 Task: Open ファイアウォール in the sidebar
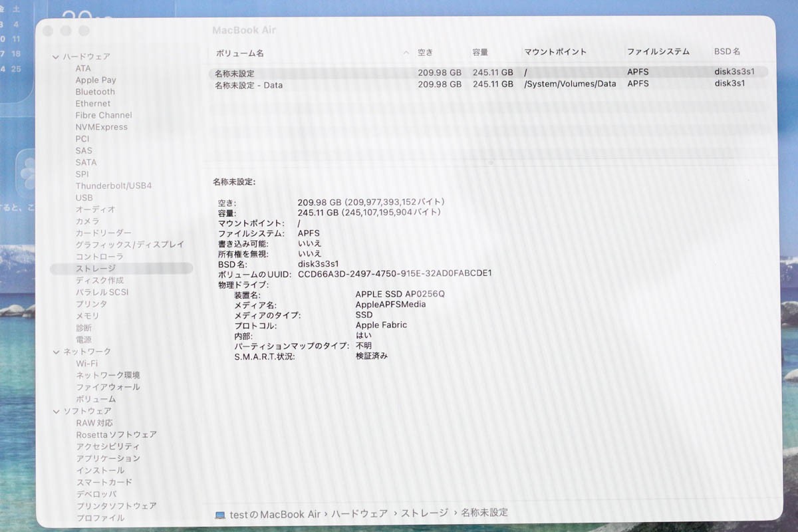(108, 387)
